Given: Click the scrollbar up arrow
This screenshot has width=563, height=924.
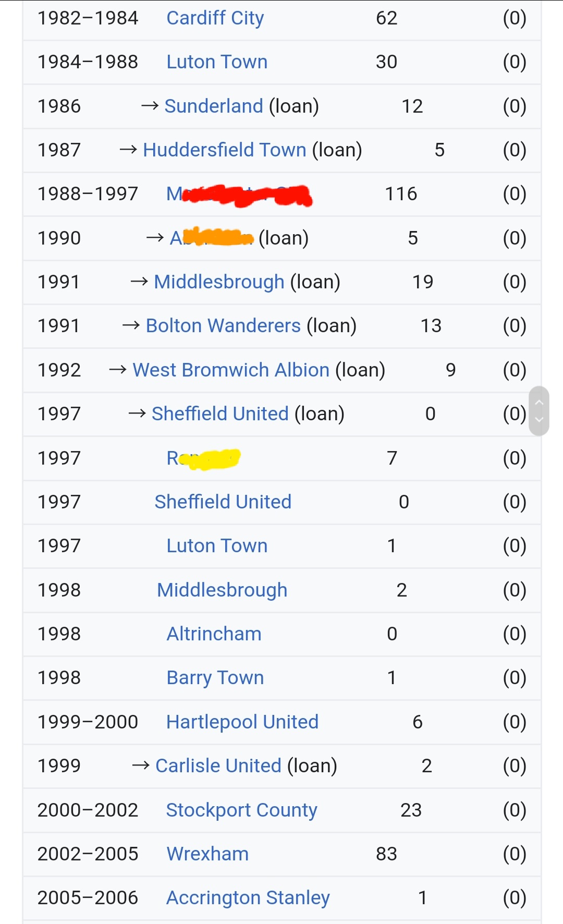Looking at the screenshot, I should tap(539, 402).
